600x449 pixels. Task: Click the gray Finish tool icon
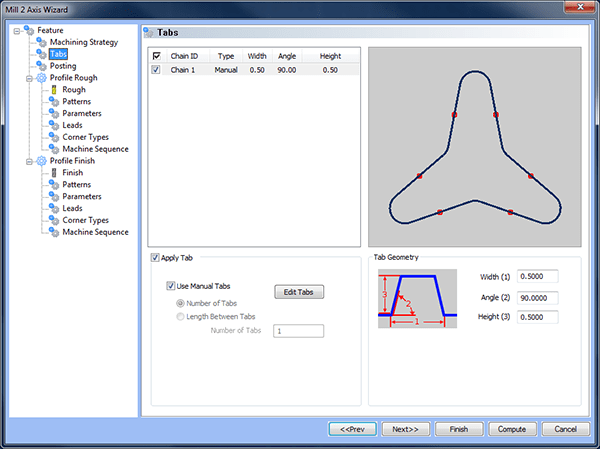click(54, 173)
